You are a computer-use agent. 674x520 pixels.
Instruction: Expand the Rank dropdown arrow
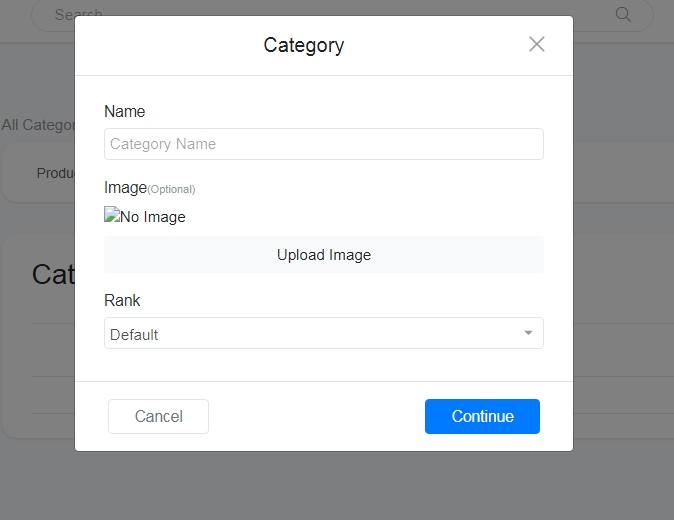528,333
